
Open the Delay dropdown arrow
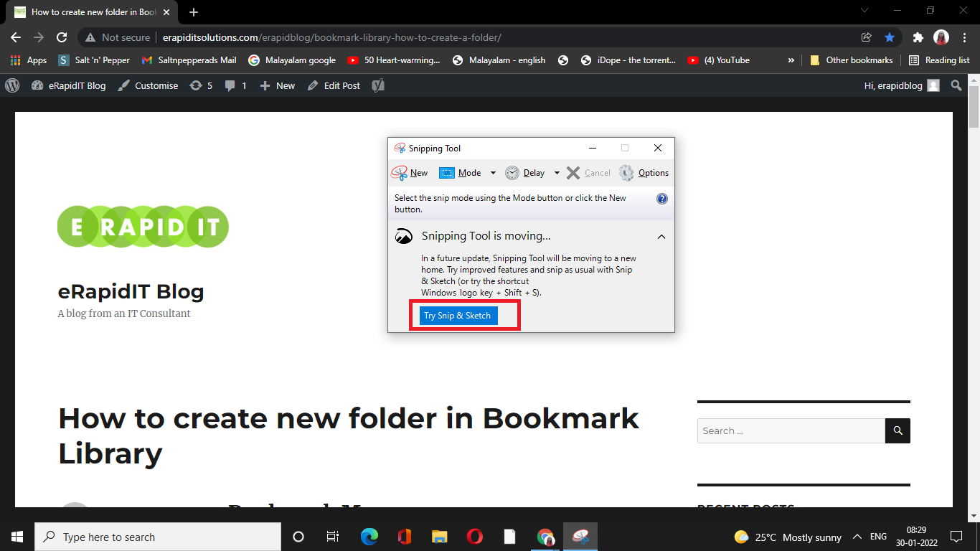pyautogui.click(x=557, y=172)
